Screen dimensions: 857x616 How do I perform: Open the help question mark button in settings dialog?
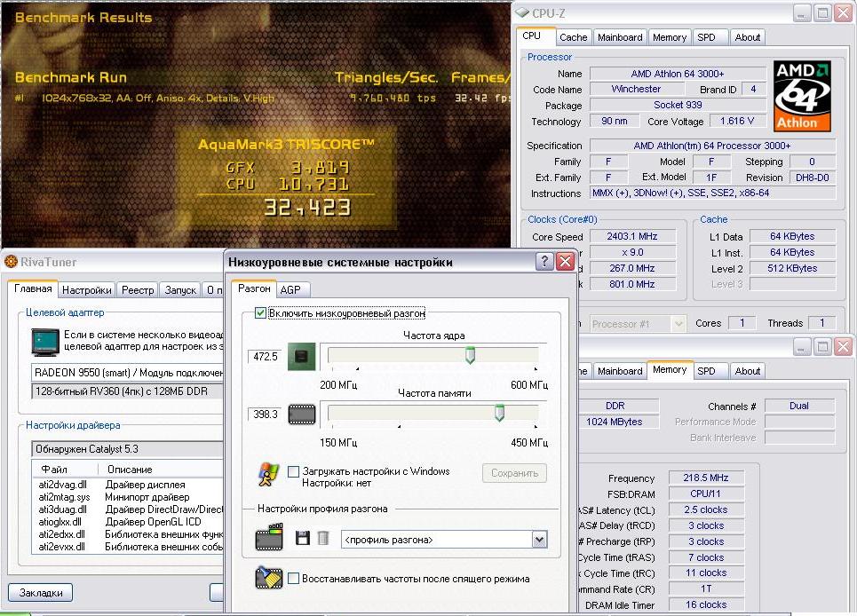(544, 262)
